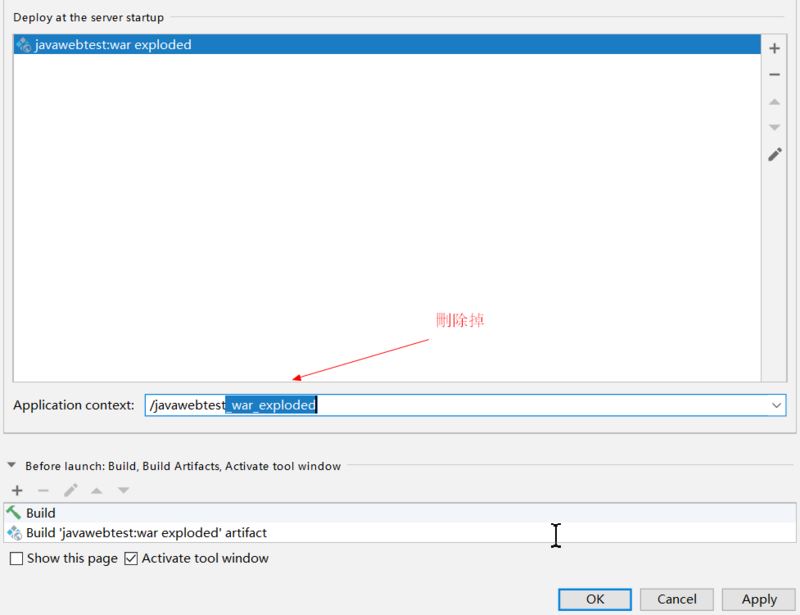Viewport: 800px width, 615px height.
Task: Add a Before launch task with plus icon
Action: pyautogui.click(x=17, y=490)
